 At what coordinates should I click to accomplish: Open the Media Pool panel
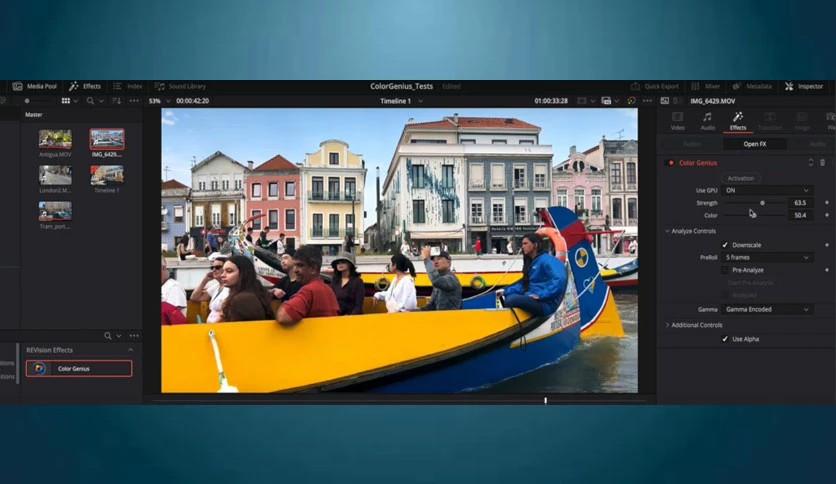click(35, 86)
